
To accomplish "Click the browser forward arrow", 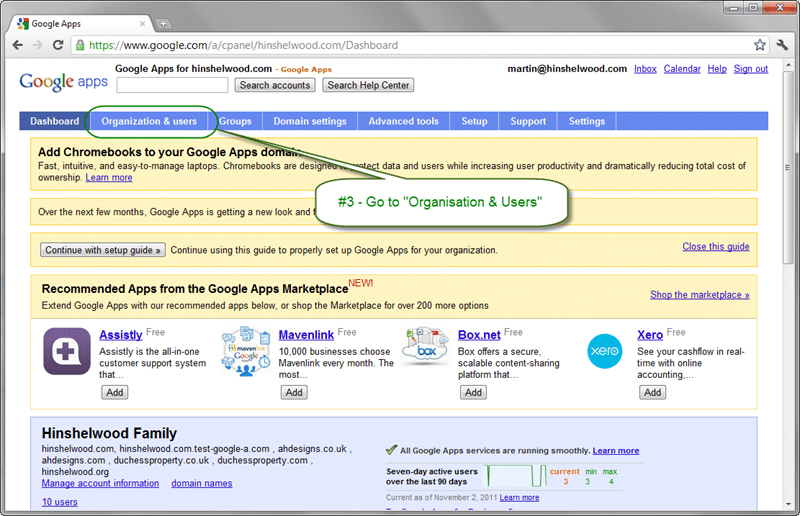I will click(x=38, y=45).
